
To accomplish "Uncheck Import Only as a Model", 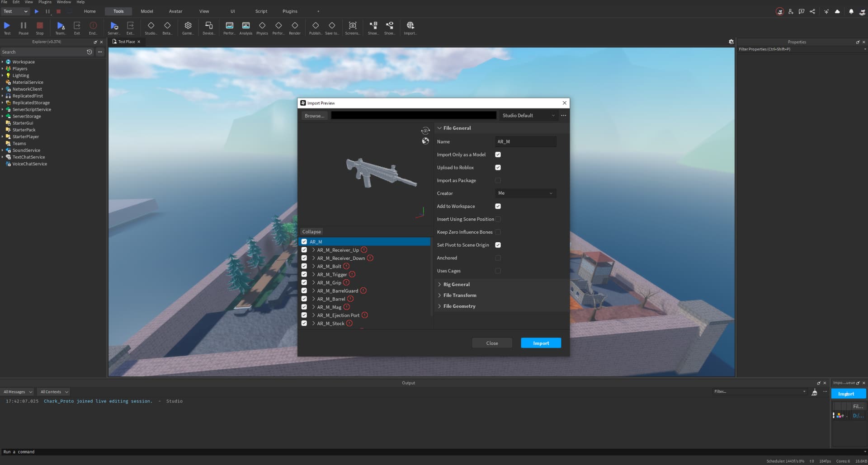I will coord(498,154).
